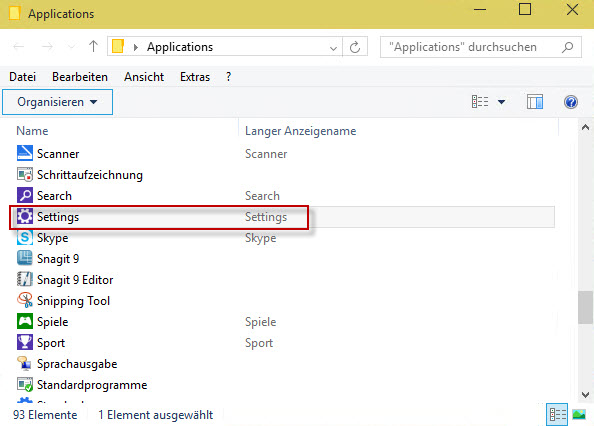Select the Schrittaufzeichnung entry text

point(90,175)
